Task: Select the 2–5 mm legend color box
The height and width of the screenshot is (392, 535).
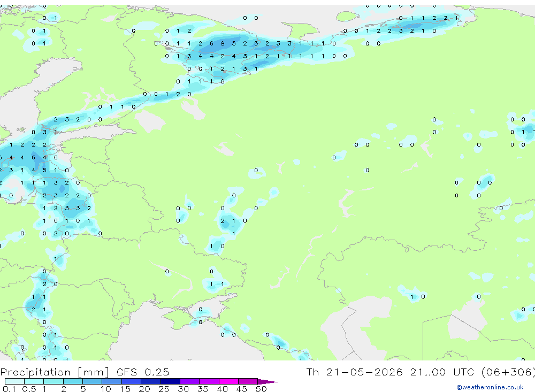Action: click(x=73, y=381)
